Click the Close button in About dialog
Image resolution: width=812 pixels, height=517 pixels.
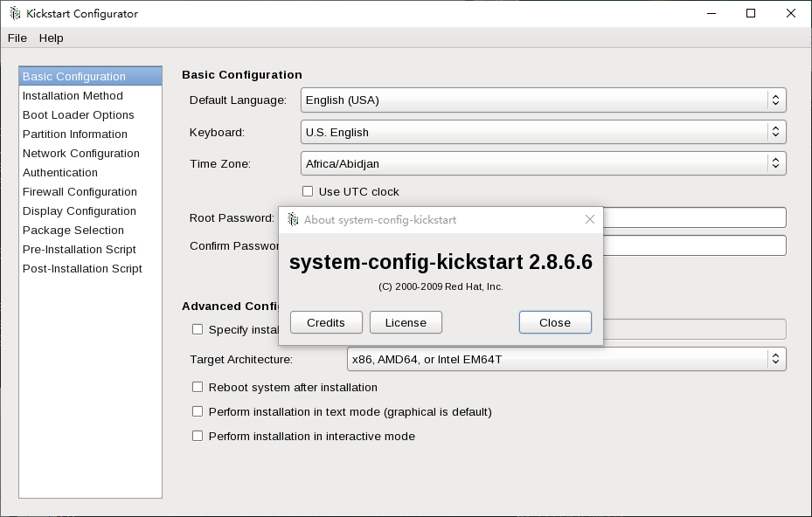555,322
